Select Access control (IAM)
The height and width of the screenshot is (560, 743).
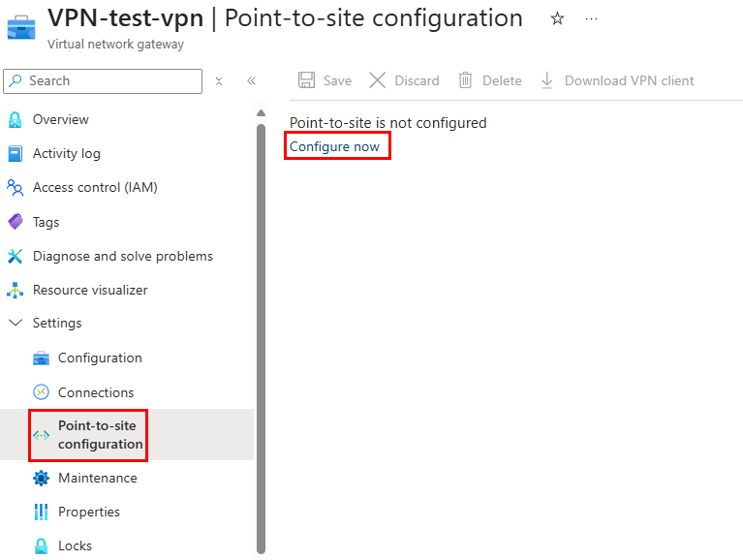pos(95,188)
